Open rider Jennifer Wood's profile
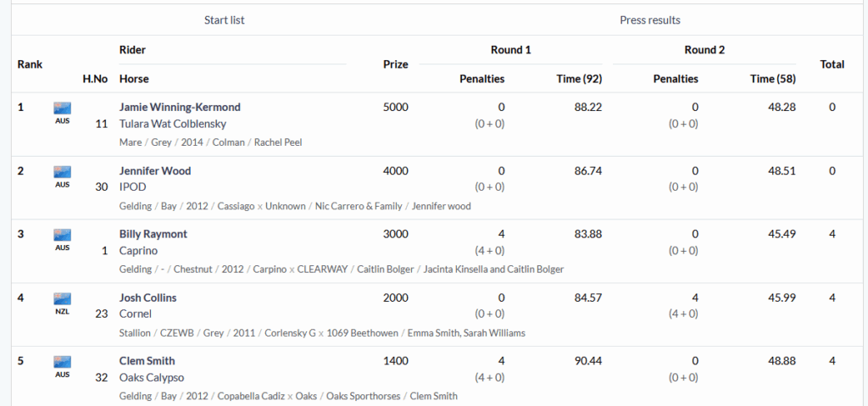The height and width of the screenshot is (406, 868). tap(155, 170)
